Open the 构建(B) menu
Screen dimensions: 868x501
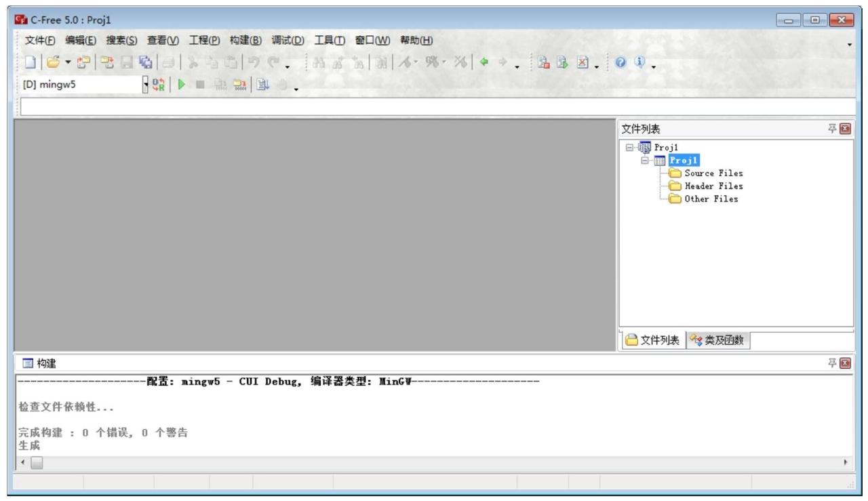click(245, 40)
